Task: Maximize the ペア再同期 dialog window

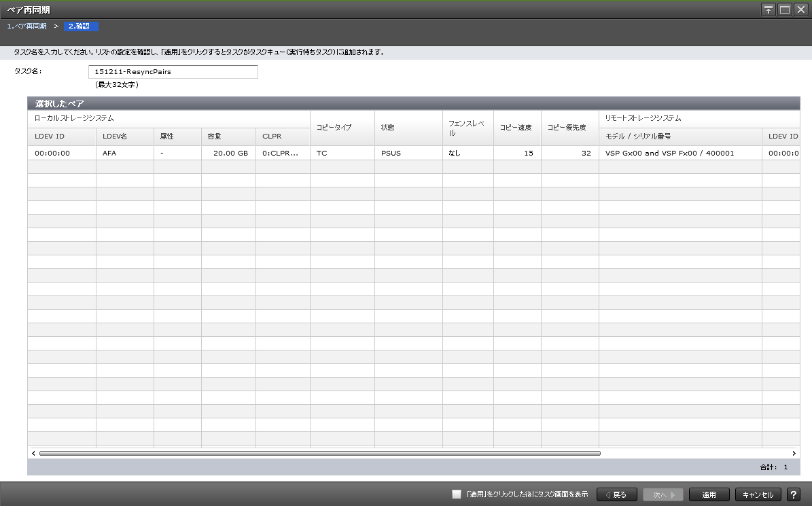Action: 785,10
